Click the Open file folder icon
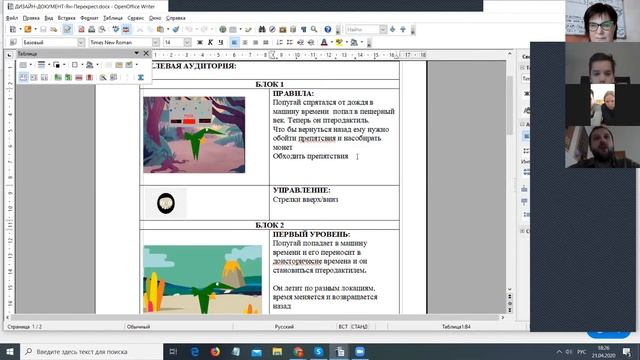This screenshot has width=640, height=360. pyautogui.click(x=28, y=29)
